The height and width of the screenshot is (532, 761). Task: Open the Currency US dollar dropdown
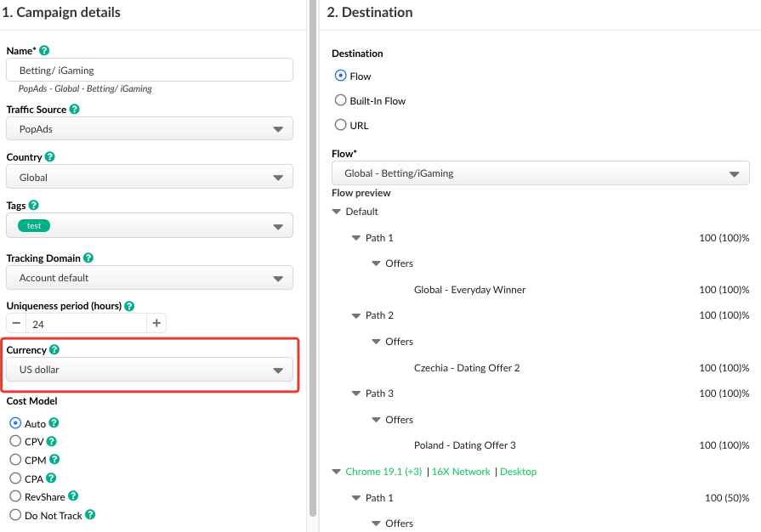[x=150, y=370]
